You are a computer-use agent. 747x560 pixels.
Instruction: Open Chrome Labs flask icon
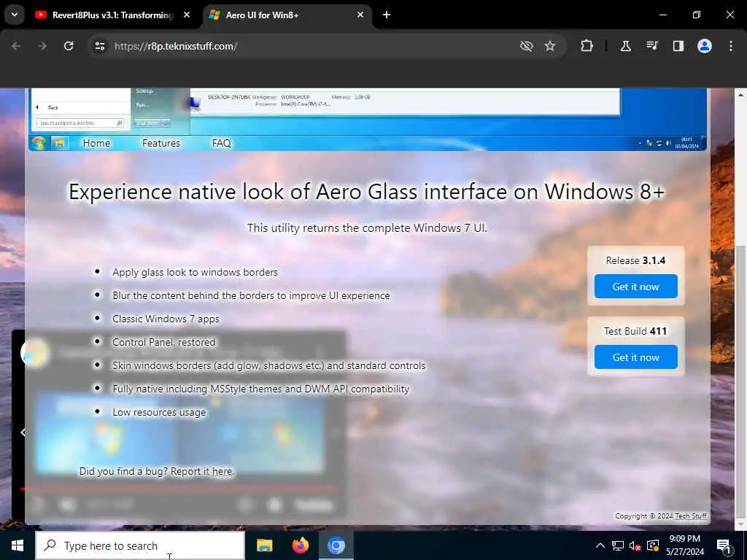625,46
